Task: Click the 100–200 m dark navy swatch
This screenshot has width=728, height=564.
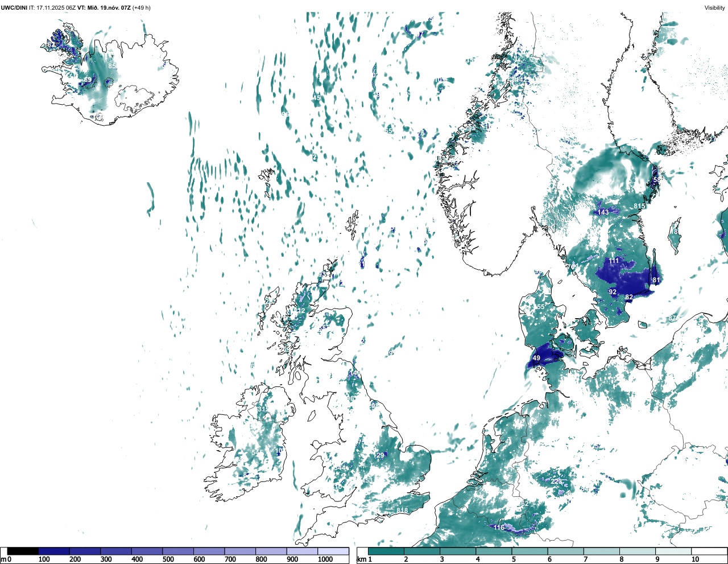Action: (x=54, y=551)
